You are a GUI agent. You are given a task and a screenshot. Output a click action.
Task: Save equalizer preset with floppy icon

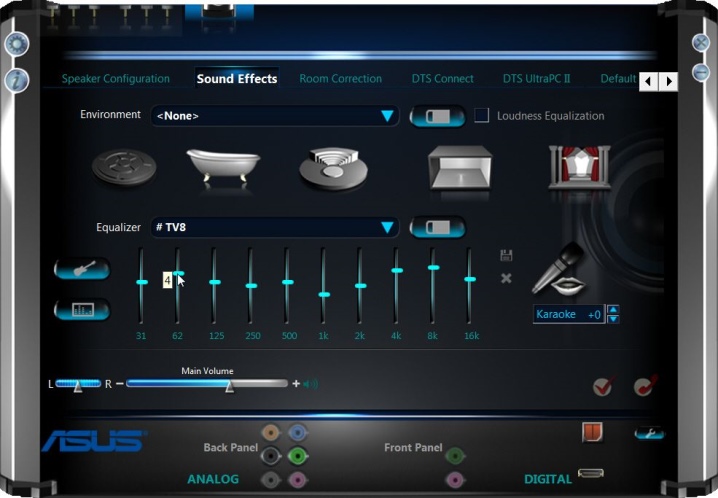coord(506,255)
